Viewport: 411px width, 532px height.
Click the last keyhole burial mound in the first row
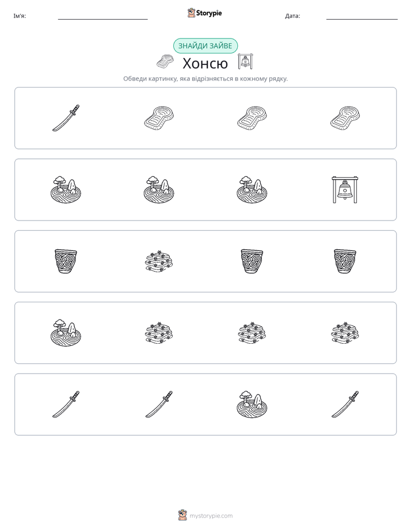[345, 117]
